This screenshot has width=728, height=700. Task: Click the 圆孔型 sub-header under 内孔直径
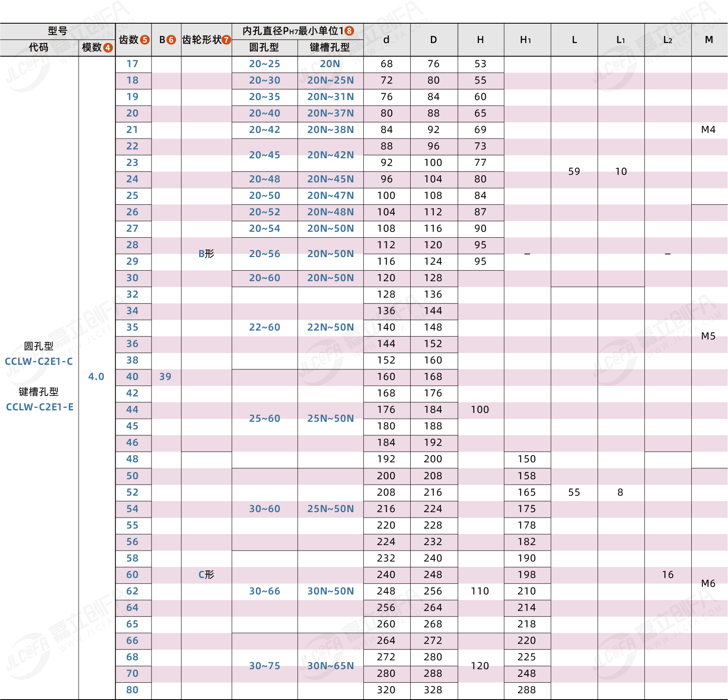coord(264,48)
